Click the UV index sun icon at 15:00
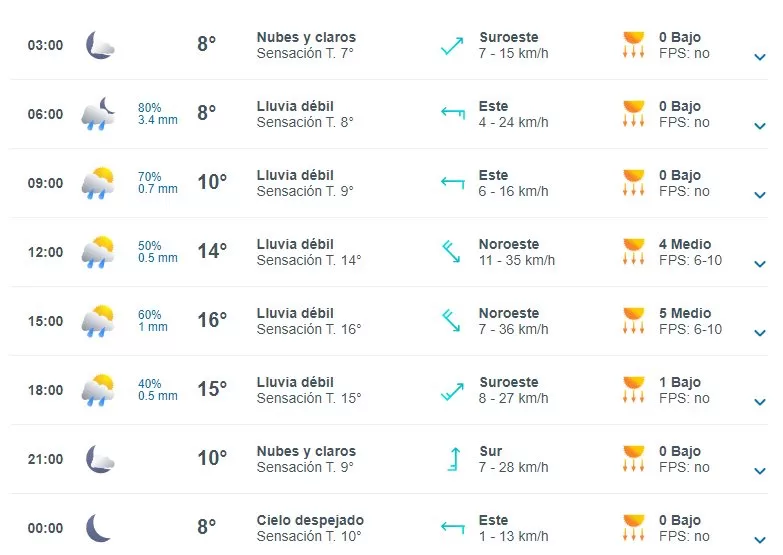The height and width of the screenshot is (555, 783). (x=633, y=321)
